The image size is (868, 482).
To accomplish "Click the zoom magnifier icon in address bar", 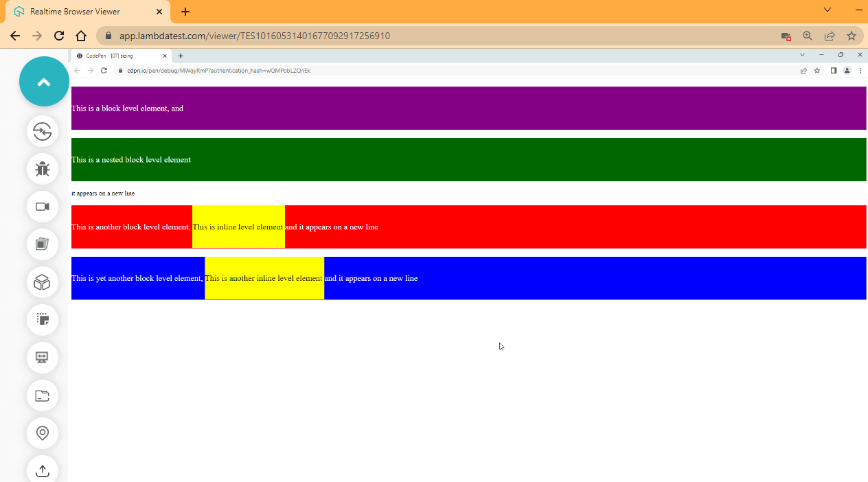I will [808, 36].
